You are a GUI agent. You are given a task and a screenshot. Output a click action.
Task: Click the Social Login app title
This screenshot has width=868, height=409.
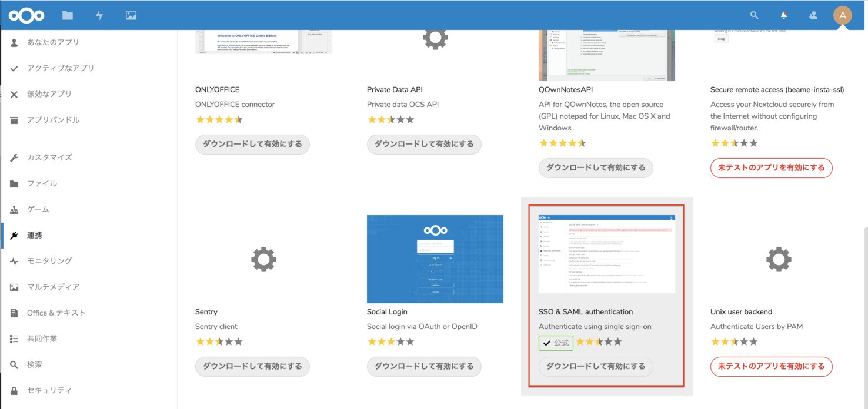pos(387,312)
